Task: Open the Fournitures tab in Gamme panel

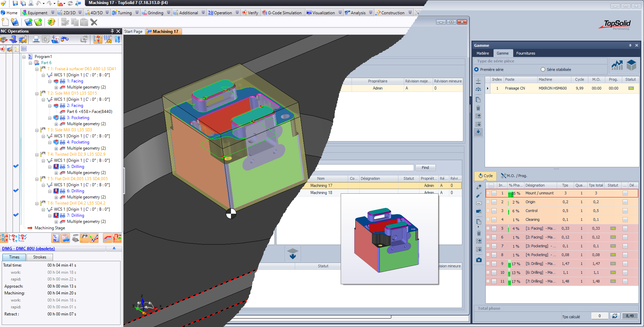Action: [x=526, y=53]
